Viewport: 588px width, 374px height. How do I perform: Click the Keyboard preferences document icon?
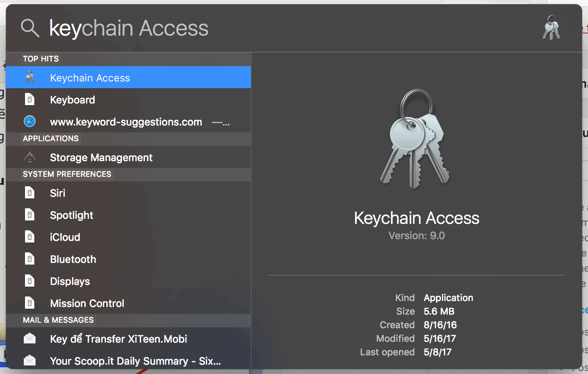tap(30, 99)
